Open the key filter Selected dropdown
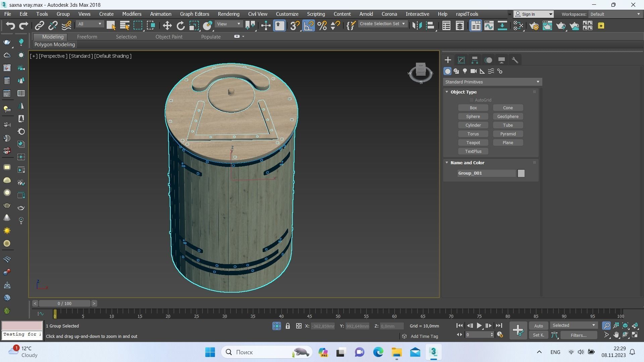 pyautogui.click(x=574, y=325)
